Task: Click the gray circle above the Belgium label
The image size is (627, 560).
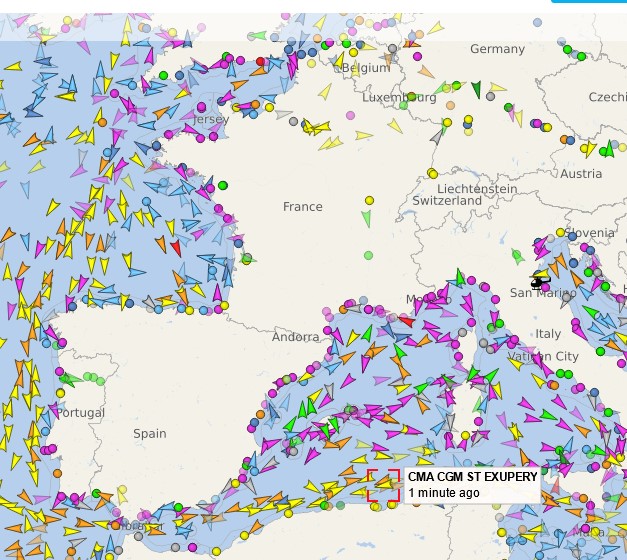Action: (x=392, y=48)
